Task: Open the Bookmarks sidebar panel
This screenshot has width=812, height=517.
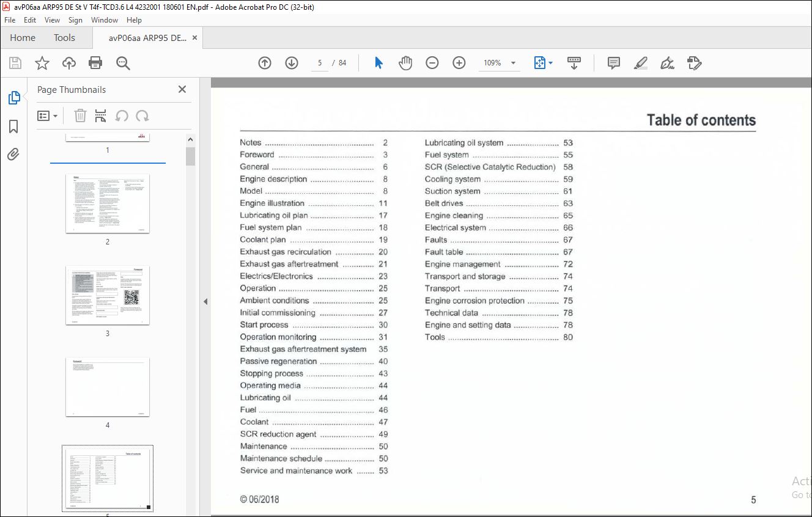Action: click(x=13, y=127)
